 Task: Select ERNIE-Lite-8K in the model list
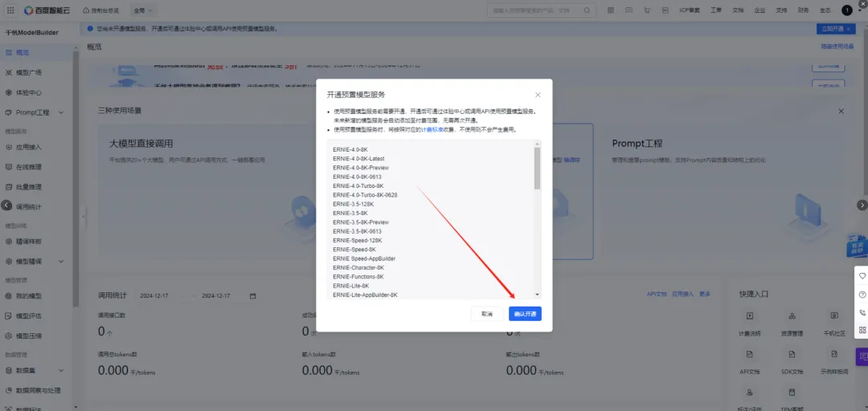350,286
